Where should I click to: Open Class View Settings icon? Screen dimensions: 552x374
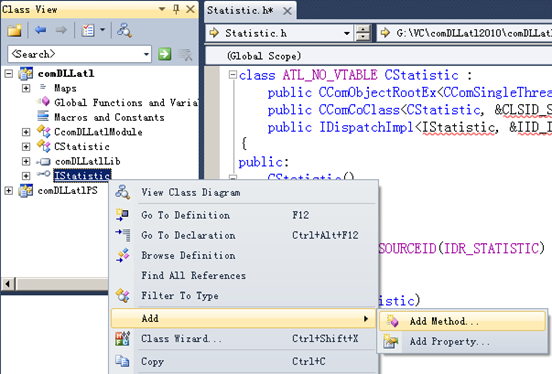point(88,30)
